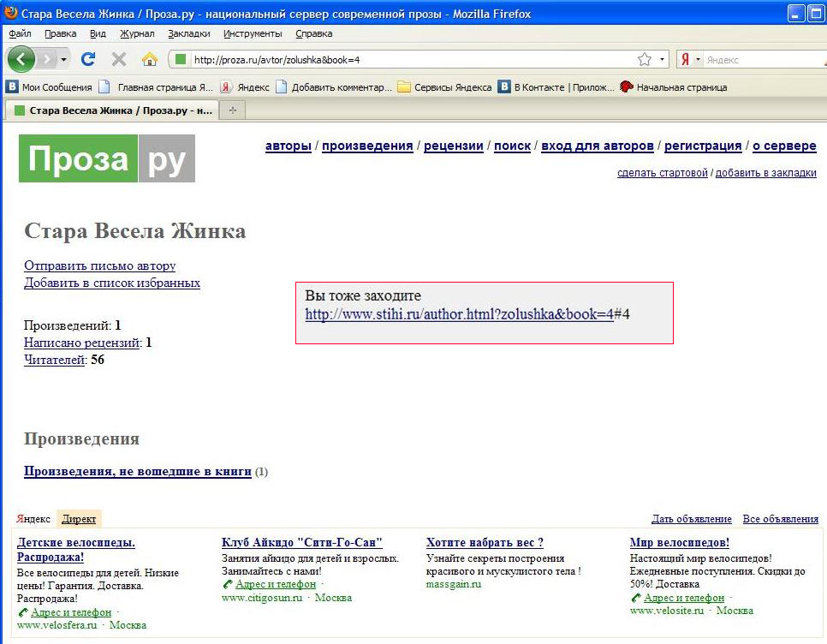Open the о сервере link
827x644 pixels.
[784, 146]
